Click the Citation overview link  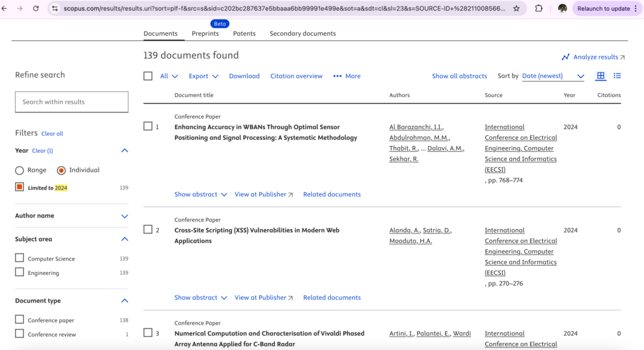coord(296,76)
